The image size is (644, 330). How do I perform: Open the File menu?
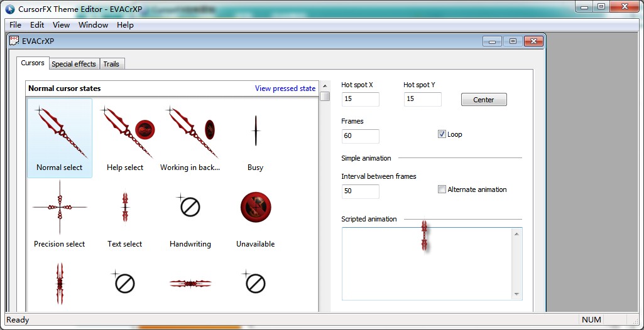[15, 24]
